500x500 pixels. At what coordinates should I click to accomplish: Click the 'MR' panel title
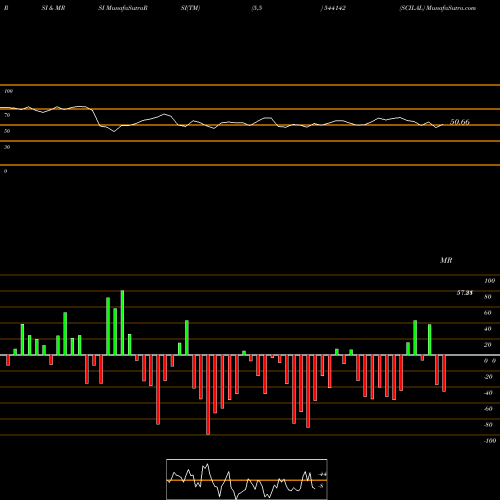[x=446, y=260]
